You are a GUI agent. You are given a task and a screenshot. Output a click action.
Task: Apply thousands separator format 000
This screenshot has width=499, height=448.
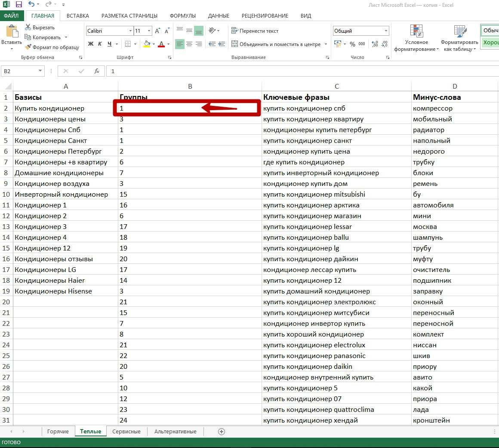362,44
